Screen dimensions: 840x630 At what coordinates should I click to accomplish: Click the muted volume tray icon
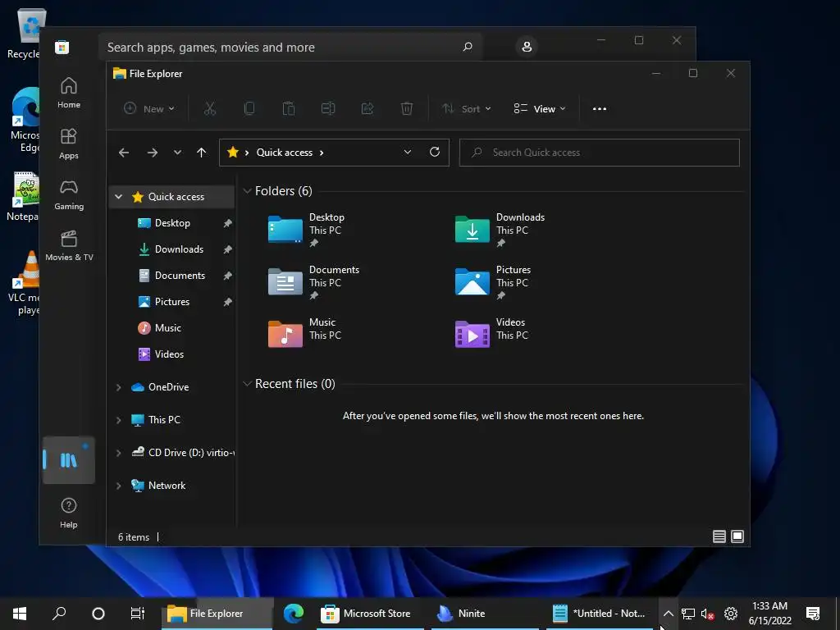pos(708,614)
